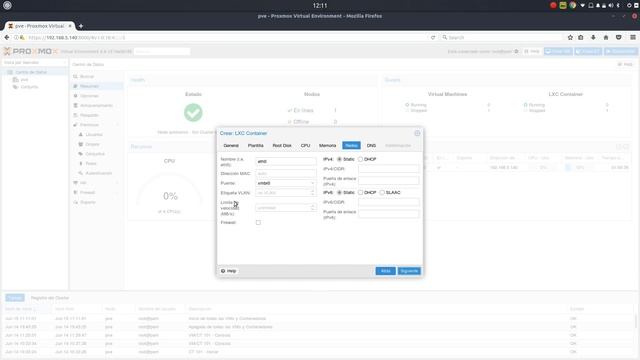Click the IPv4/CIDR input field

tap(389, 169)
